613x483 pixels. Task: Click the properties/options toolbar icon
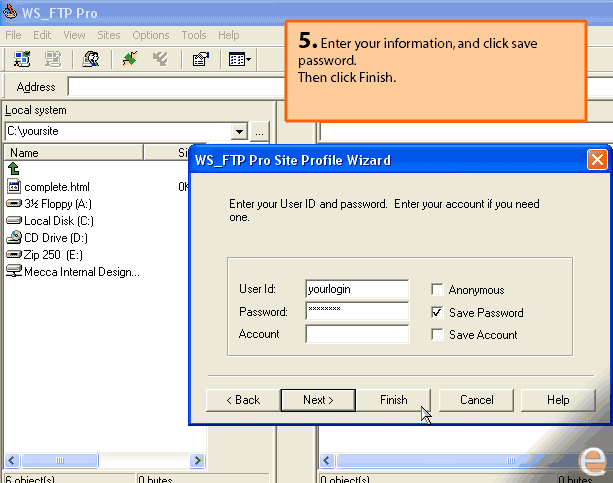point(200,60)
